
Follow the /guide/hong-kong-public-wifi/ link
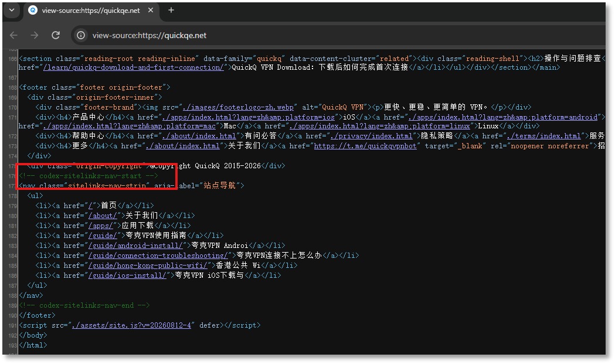click(x=148, y=266)
